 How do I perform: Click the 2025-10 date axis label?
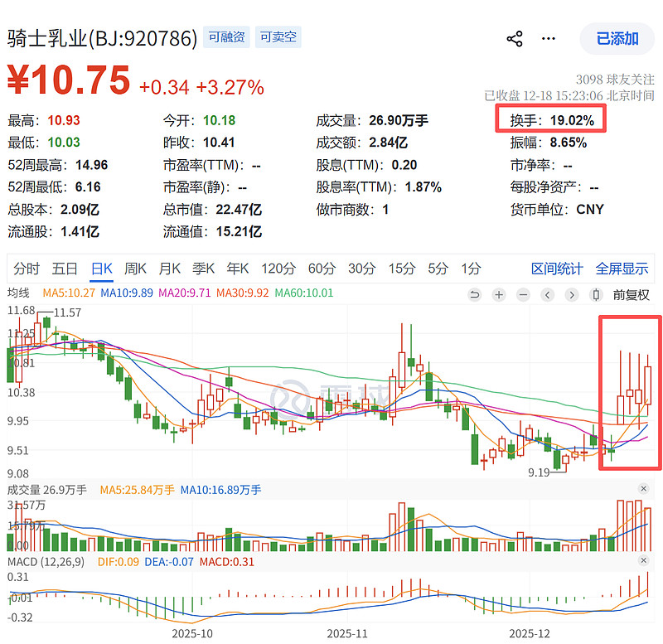tap(192, 633)
